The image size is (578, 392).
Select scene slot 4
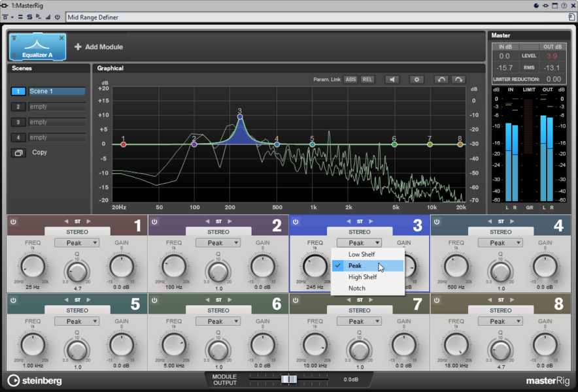(x=18, y=138)
